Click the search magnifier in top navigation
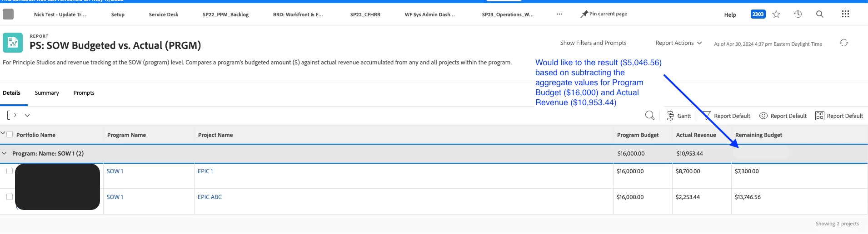868x234 pixels. coord(820,14)
